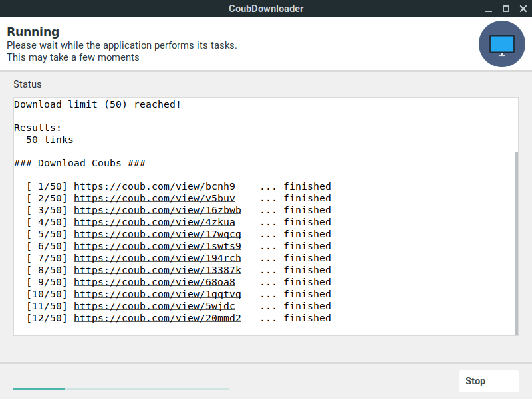This screenshot has height=399, width=532.
Task: Click the status log vertical scrollbar
Action: pos(517,243)
